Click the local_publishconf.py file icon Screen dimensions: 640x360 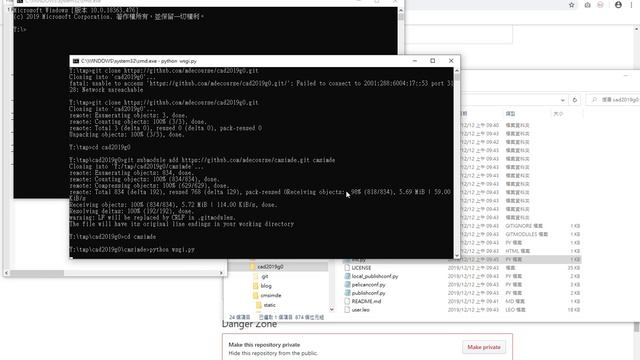(347, 276)
